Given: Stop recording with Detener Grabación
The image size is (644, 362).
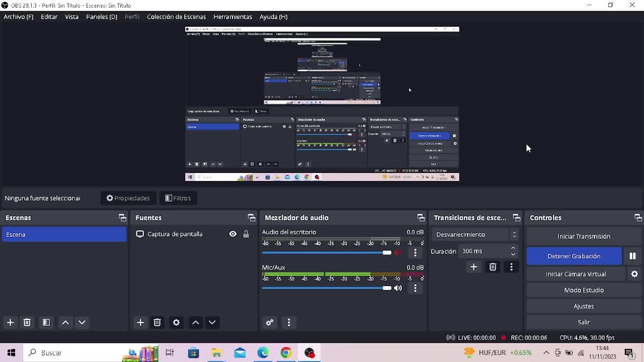Looking at the screenshot, I should click(x=574, y=256).
